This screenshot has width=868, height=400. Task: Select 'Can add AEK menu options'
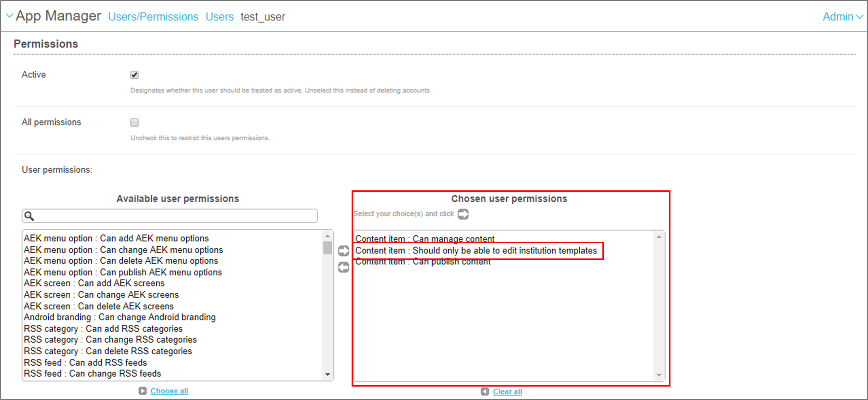(116, 238)
